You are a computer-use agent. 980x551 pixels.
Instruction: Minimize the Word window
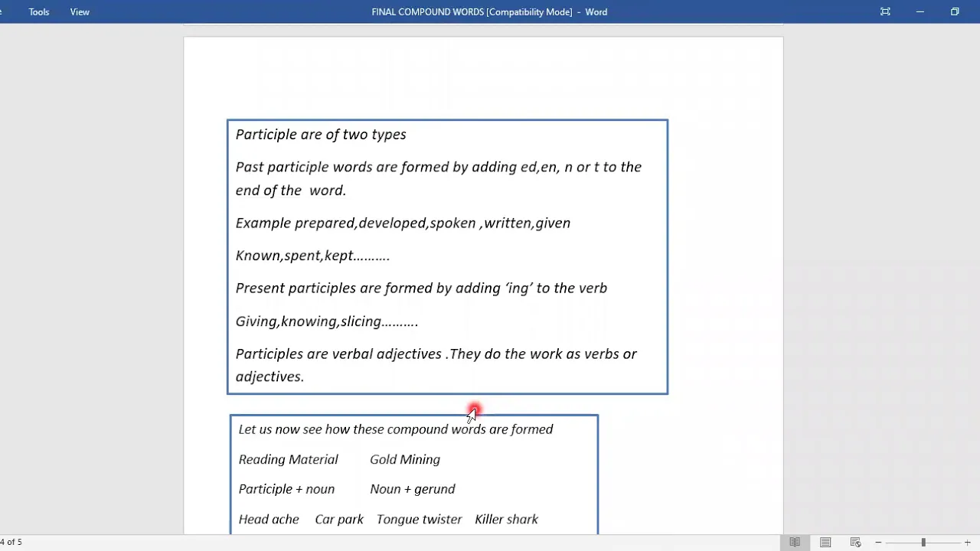click(x=920, y=11)
